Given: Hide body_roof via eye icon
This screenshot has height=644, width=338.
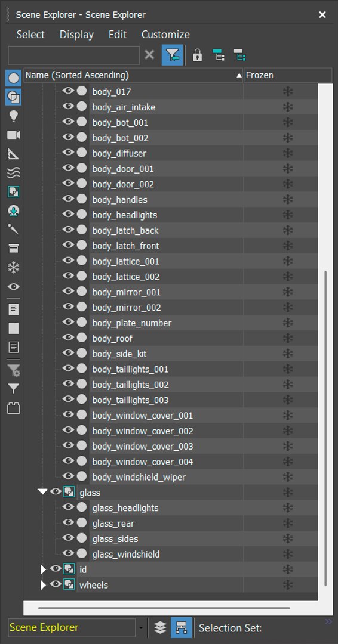Looking at the screenshot, I should point(68,338).
